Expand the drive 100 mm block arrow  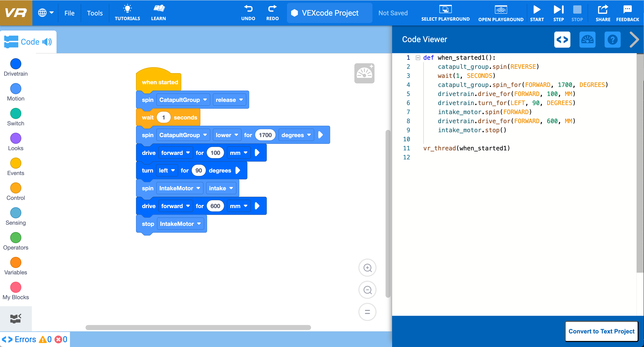[x=257, y=153]
